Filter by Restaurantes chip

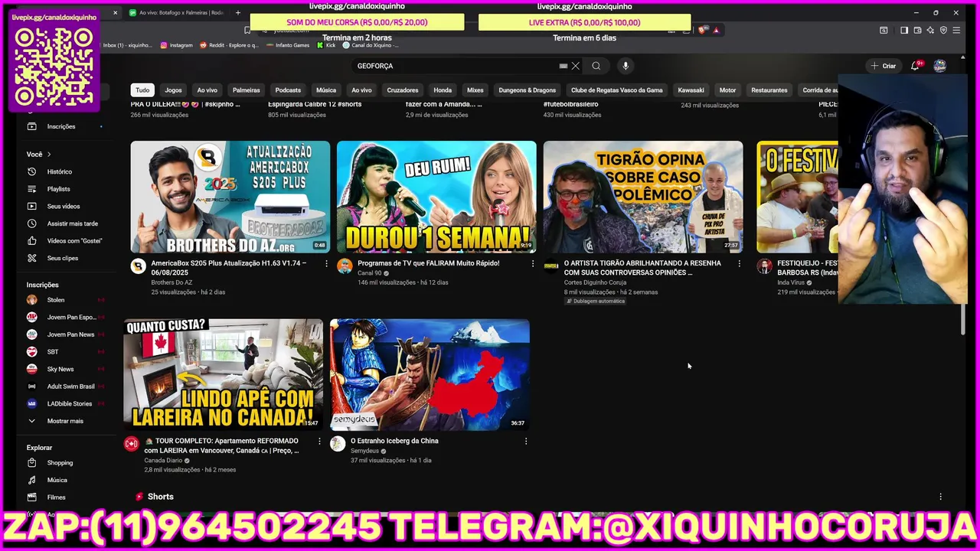click(x=769, y=90)
